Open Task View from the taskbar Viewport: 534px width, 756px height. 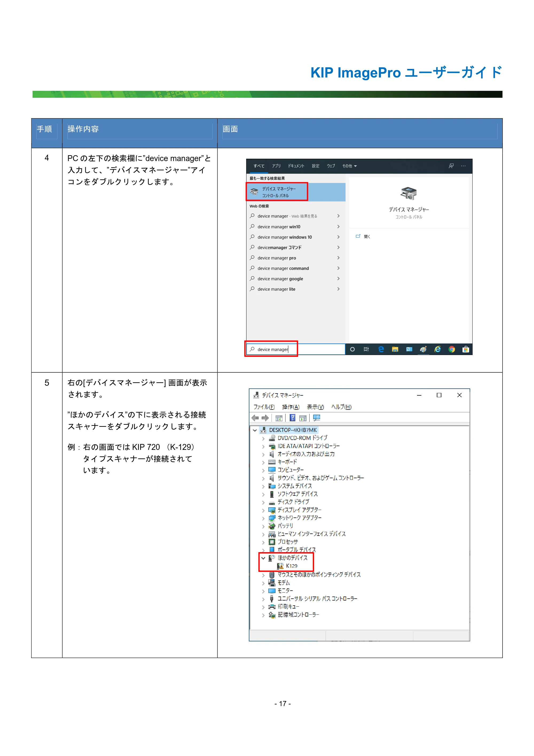[x=366, y=349]
